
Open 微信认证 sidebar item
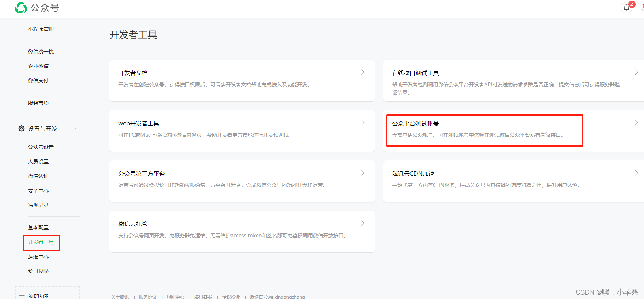click(x=38, y=176)
